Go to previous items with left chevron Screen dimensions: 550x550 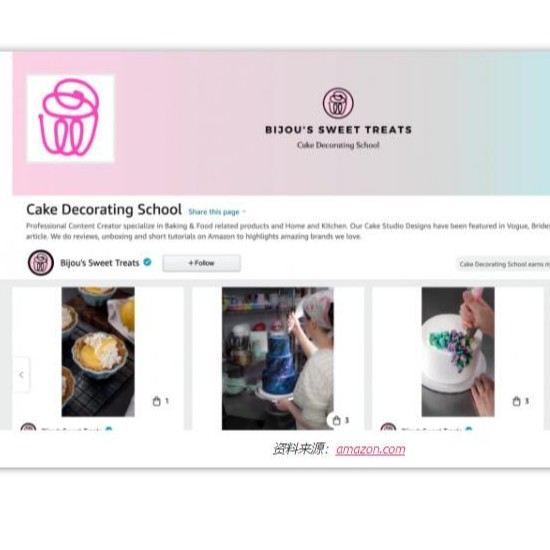tap(21, 375)
